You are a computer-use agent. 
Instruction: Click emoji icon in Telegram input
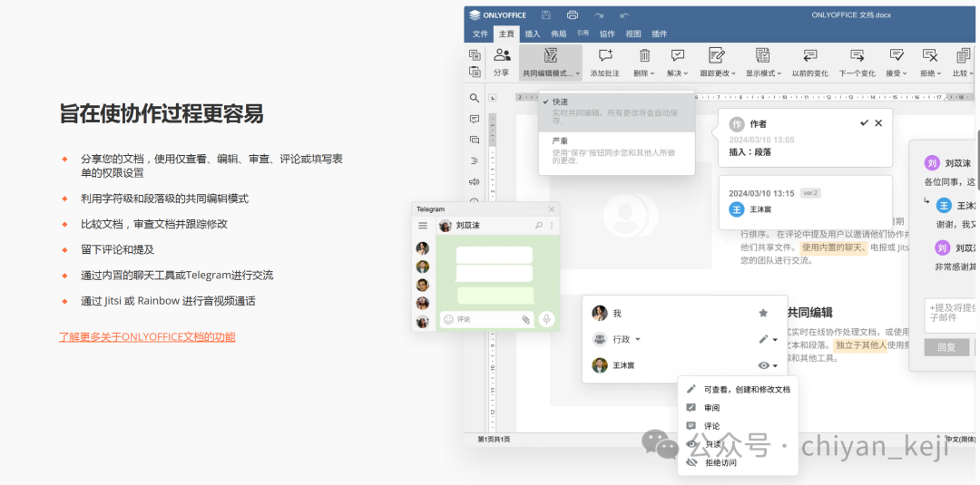point(448,319)
